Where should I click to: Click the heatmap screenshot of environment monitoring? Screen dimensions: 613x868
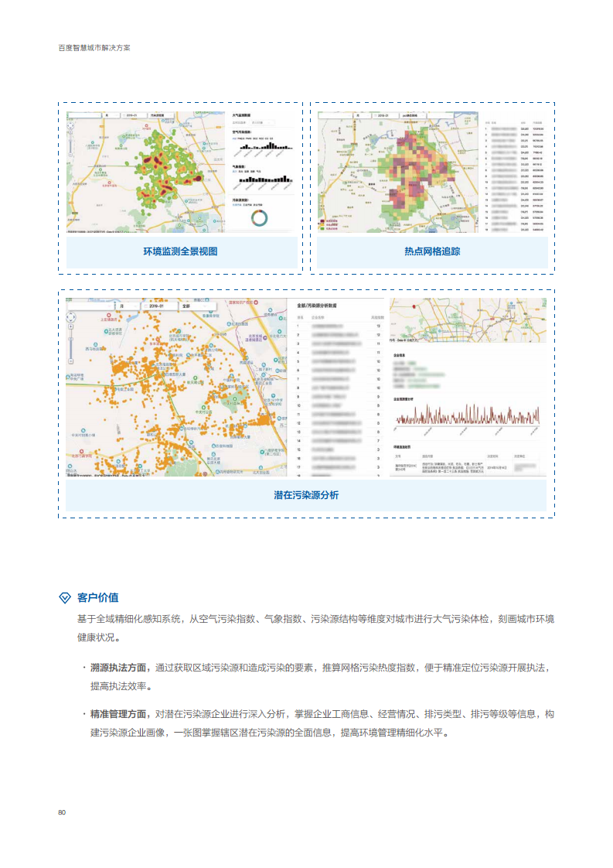tap(146, 173)
